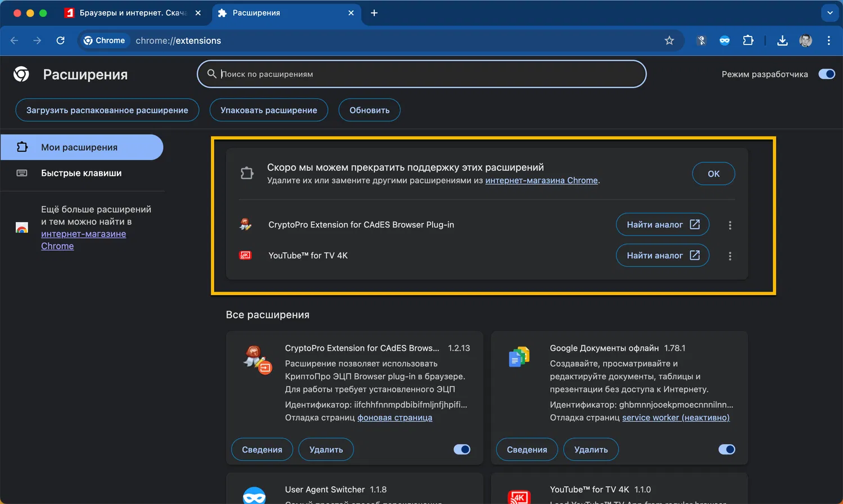Turn off Google Документы офлайн toggle
Screen dimensions: 843x504
(x=726, y=449)
